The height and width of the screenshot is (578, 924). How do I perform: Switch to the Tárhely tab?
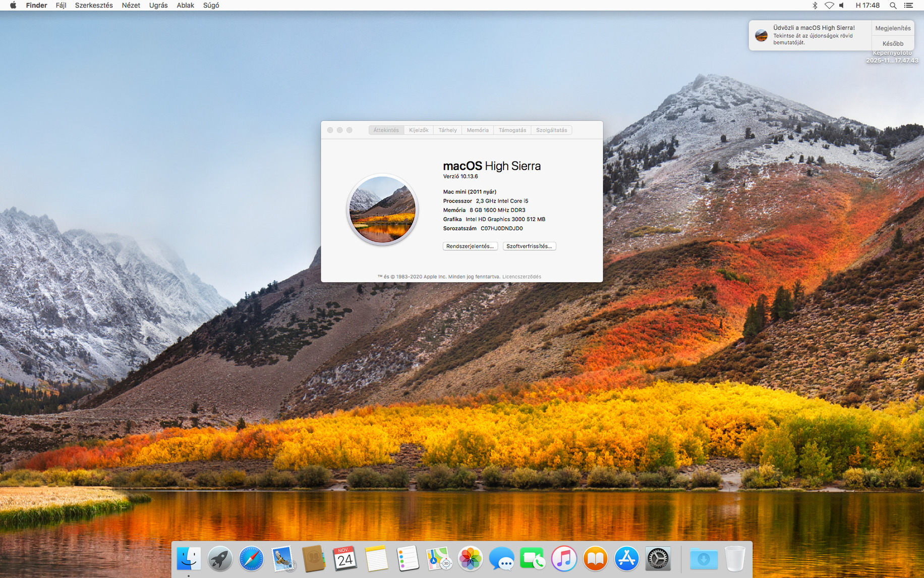[447, 130]
